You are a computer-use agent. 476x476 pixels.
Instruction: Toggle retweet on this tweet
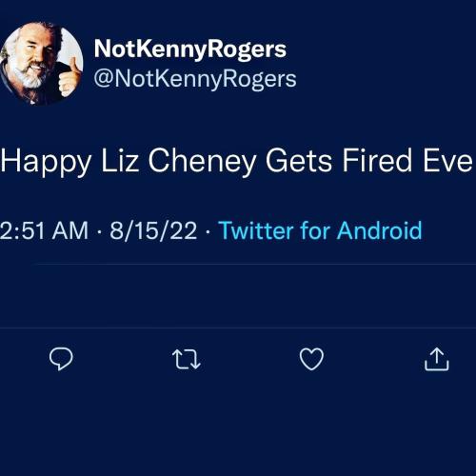[187, 359]
